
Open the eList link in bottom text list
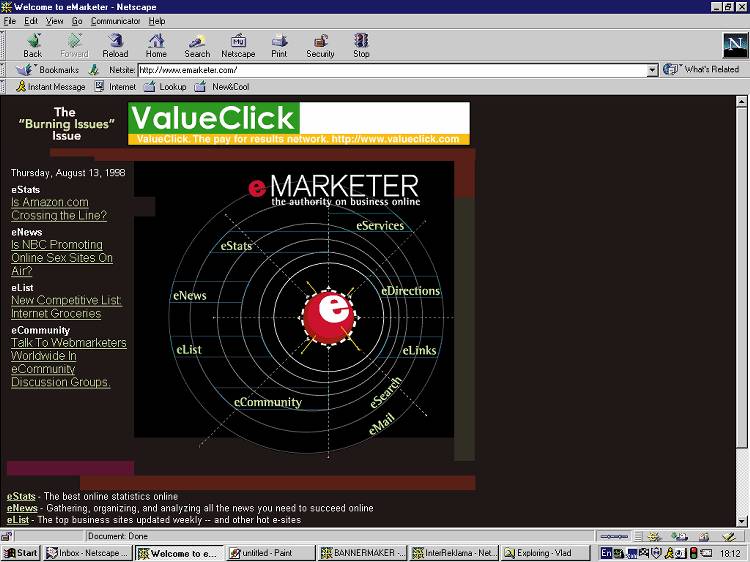click(x=18, y=519)
